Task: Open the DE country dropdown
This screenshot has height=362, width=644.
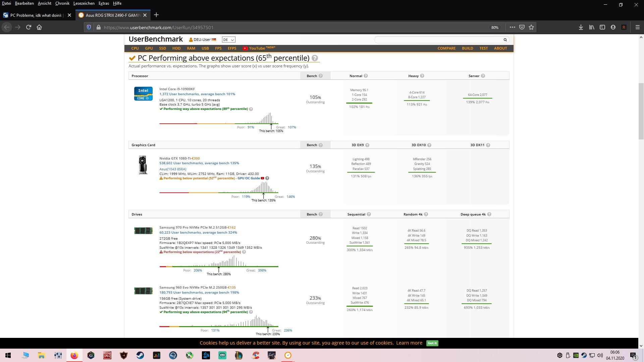Action: click(x=228, y=40)
